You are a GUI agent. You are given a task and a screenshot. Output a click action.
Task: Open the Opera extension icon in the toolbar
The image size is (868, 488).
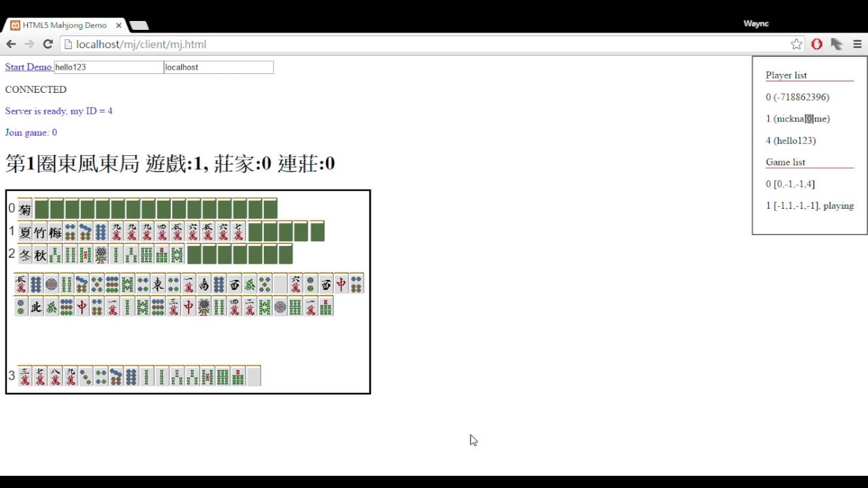pos(816,44)
